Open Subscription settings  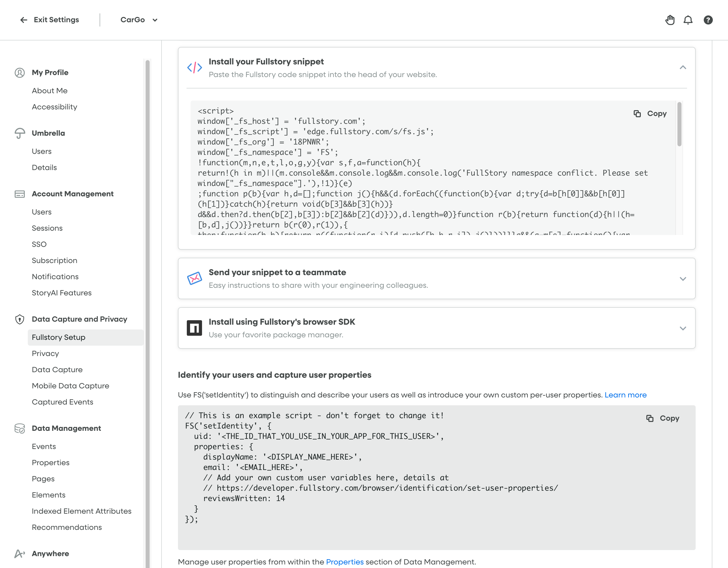54,261
